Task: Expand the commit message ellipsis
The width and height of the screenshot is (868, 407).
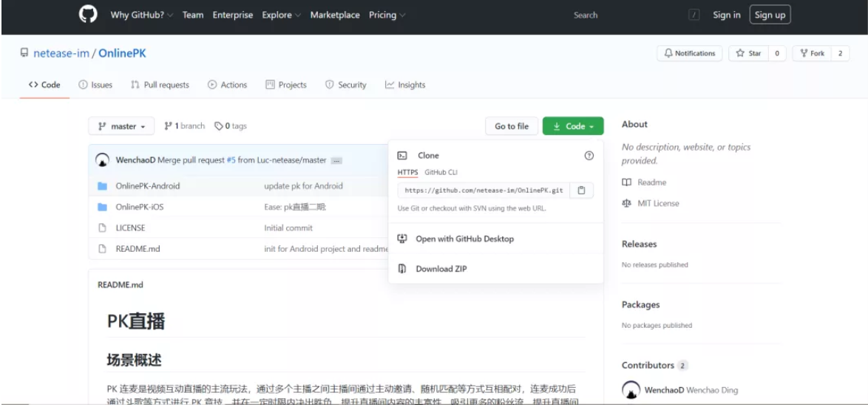Action: tap(336, 161)
